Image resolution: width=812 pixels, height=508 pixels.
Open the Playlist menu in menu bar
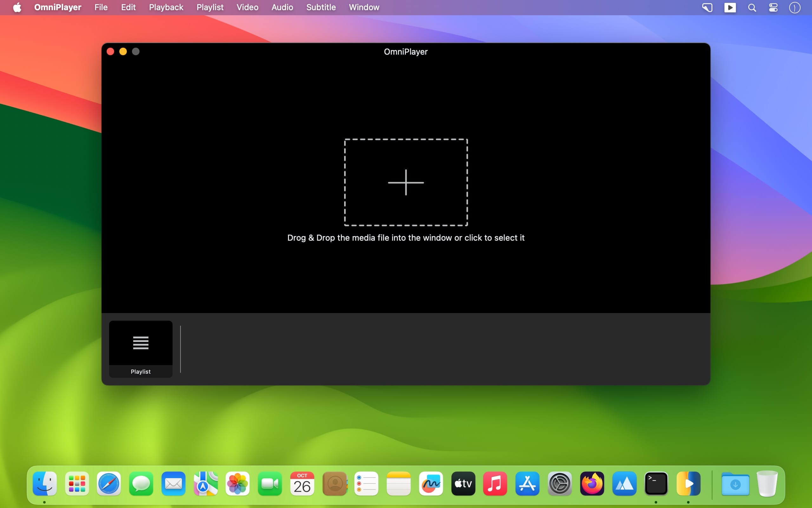click(210, 7)
